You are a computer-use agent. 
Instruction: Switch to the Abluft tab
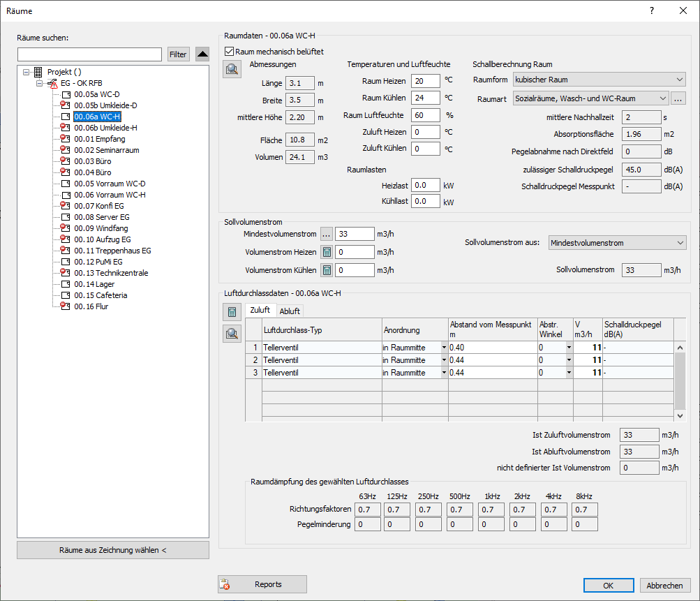click(290, 311)
